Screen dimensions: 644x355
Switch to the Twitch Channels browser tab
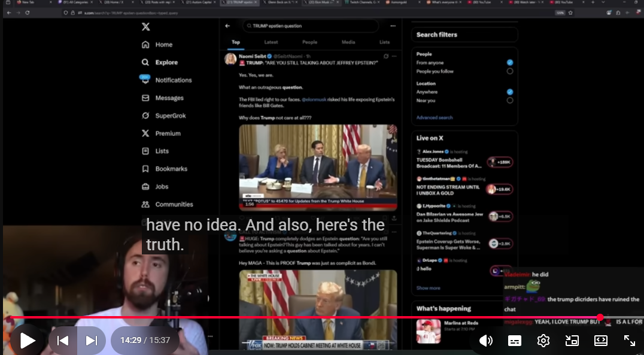[x=363, y=2]
